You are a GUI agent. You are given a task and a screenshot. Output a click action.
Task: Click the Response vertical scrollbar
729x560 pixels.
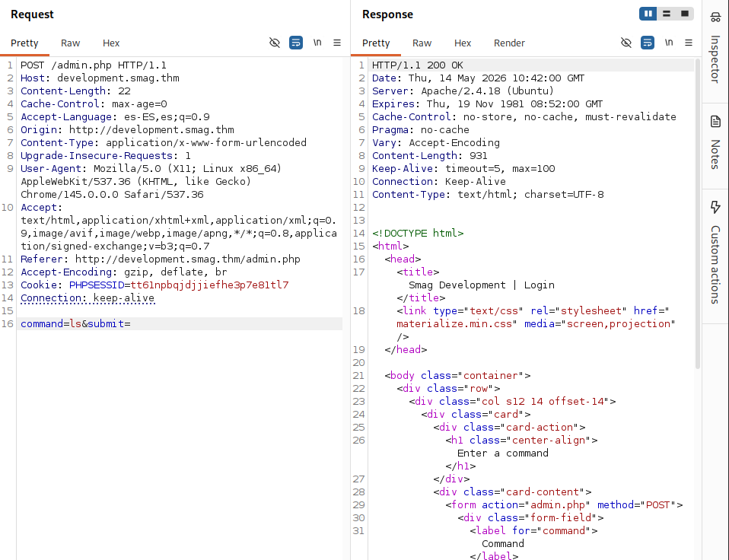[697, 214]
